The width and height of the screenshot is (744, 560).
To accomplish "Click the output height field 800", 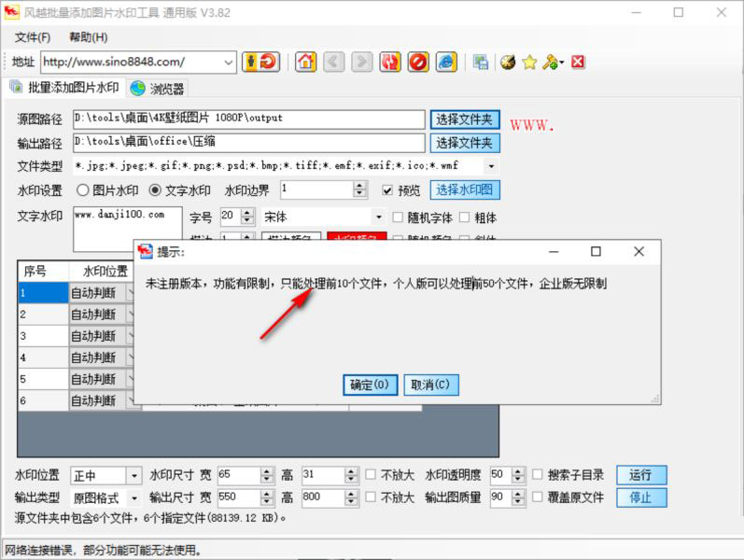I will coord(323,497).
